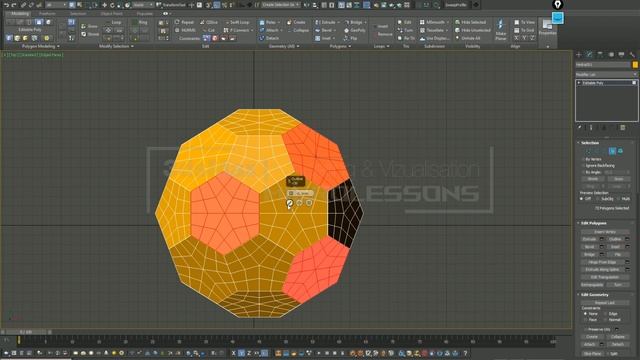Viewport: 640px width, 360px height.
Task: Select Element sub-object level in the Selection rollout
Action: [620, 151]
